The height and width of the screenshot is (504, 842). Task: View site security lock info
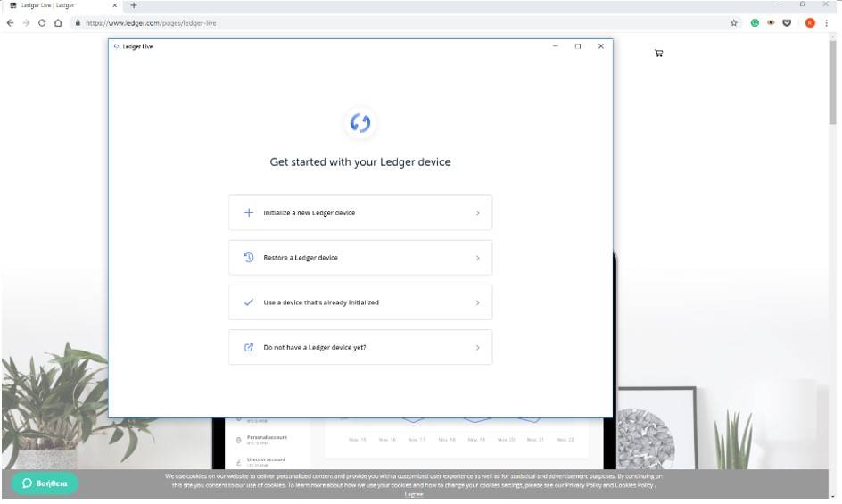(x=78, y=23)
